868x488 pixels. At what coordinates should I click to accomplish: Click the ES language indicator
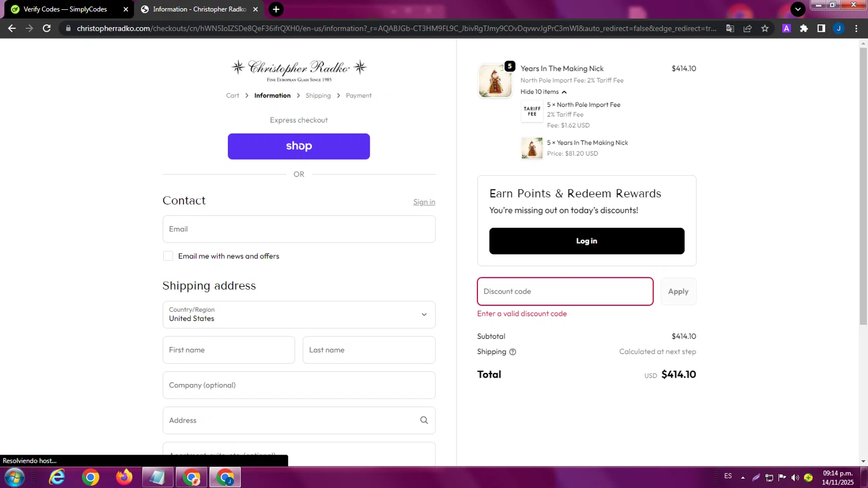pos(728,476)
